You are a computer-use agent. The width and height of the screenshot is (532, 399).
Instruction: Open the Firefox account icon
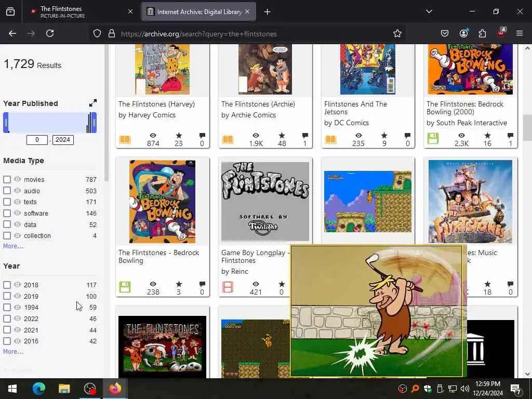point(463,33)
